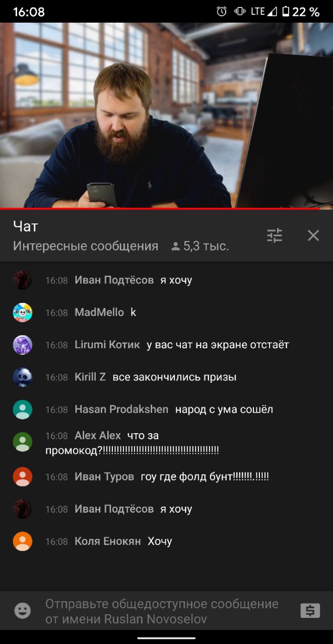Tap Lirumi Котик's purple avatar
The width and height of the screenshot is (333, 644).
[23, 345]
